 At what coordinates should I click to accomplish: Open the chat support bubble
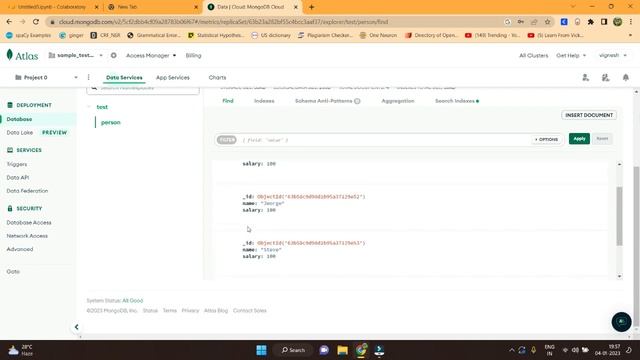click(x=621, y=322)
